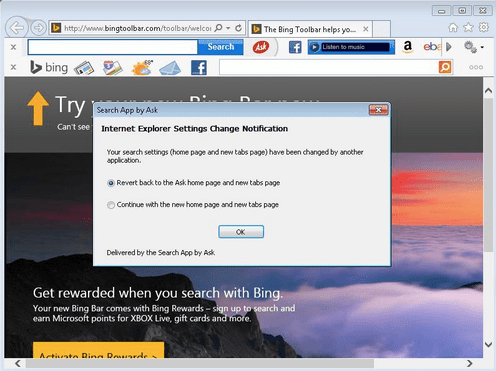Close the Bing Toolbar browser tab

(x=366, y=29)
